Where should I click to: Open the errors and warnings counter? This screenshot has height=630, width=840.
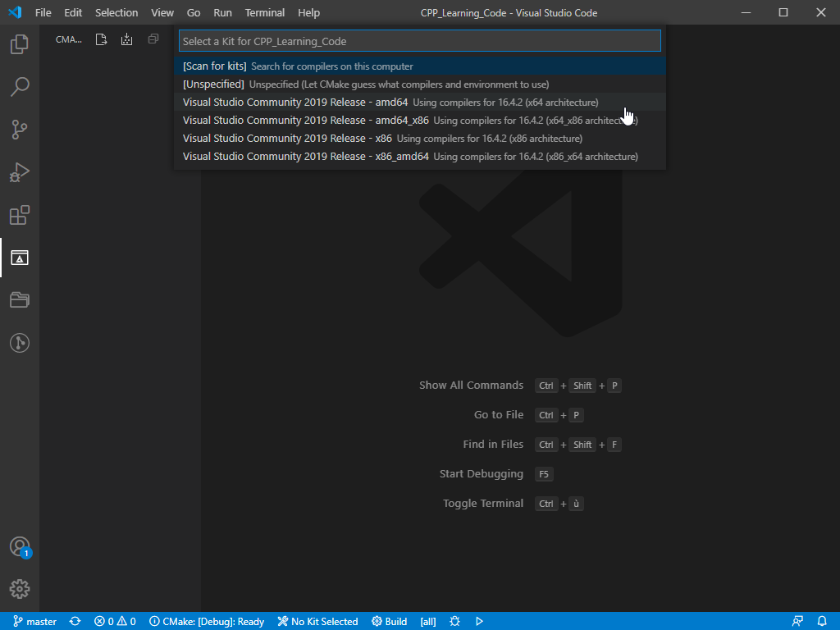point(115,622)
